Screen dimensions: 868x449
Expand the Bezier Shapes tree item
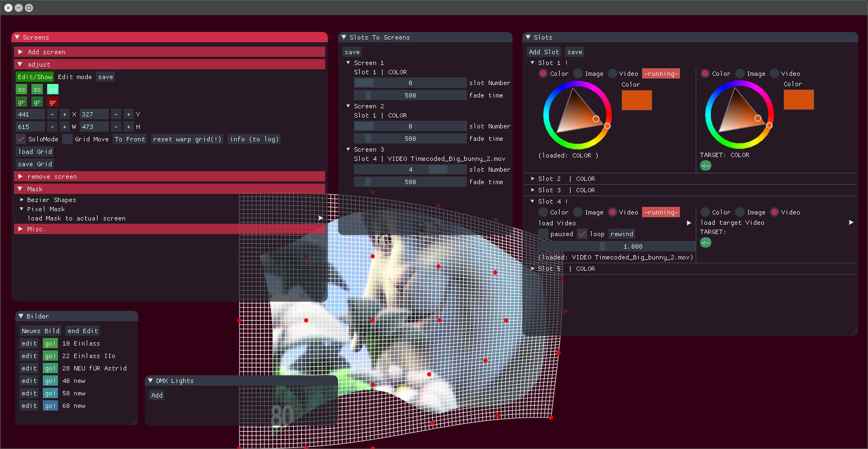point(22,200)
